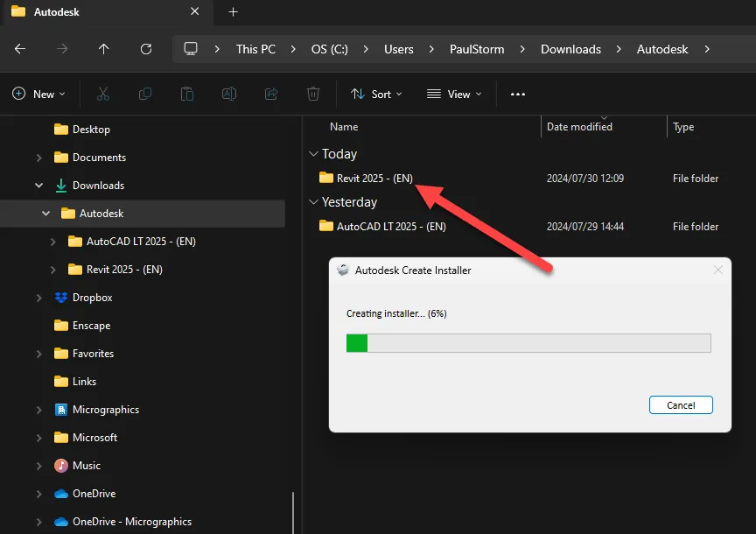Cancel the Autodesk installer creation
Screen dimensions: 756x534
(x=681, y=404)
